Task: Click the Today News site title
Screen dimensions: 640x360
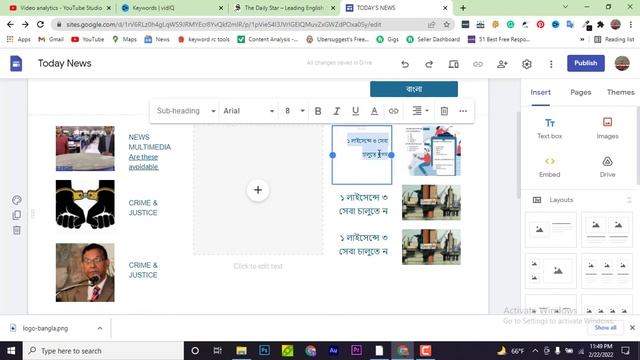Action: pos(64,64)
